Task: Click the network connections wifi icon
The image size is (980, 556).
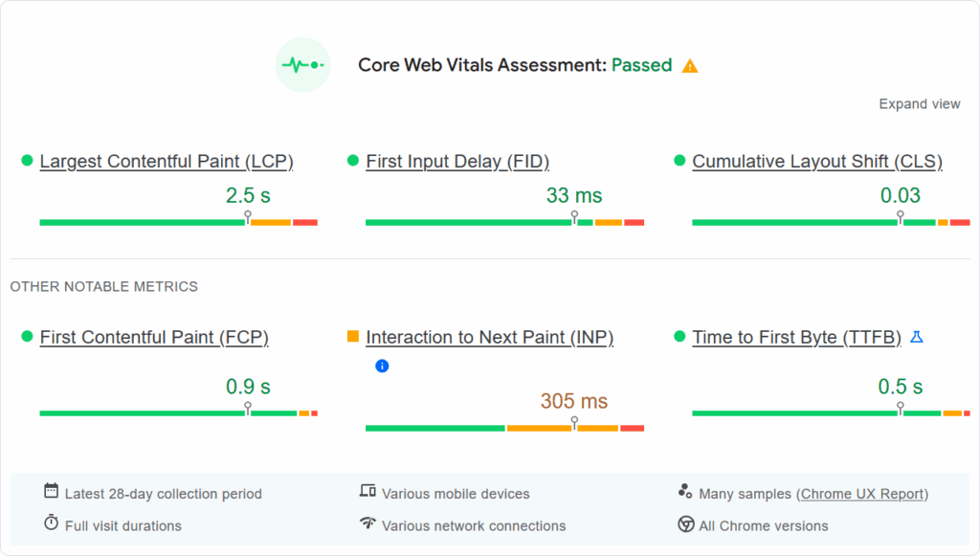Action: coord(367,524)
